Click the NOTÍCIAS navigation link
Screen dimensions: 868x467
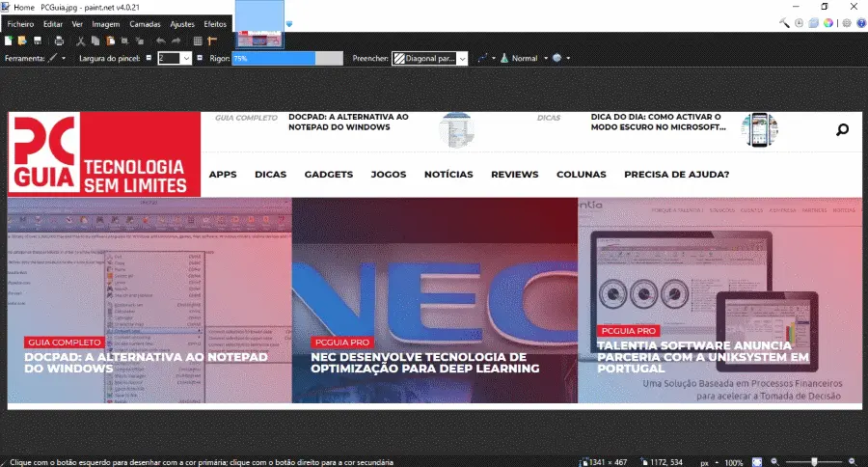[448, 174]
